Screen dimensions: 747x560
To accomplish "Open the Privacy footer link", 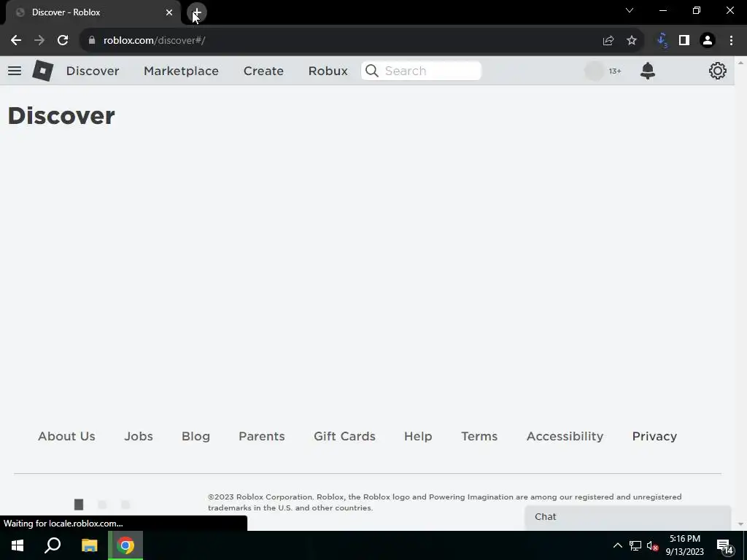I will [654, 436].
